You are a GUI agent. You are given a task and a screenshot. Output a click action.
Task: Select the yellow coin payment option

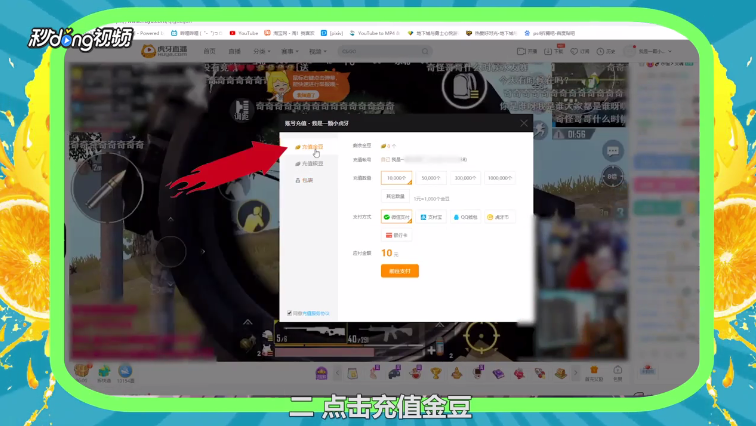pos(500,217)
